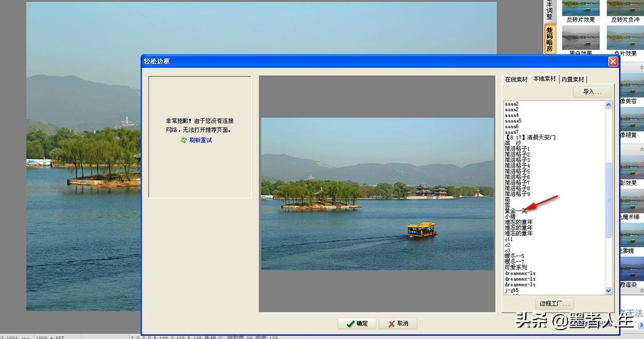644x339 pixels.
Task: Switch to the 内置素材 tab
Action: (573, 79)
